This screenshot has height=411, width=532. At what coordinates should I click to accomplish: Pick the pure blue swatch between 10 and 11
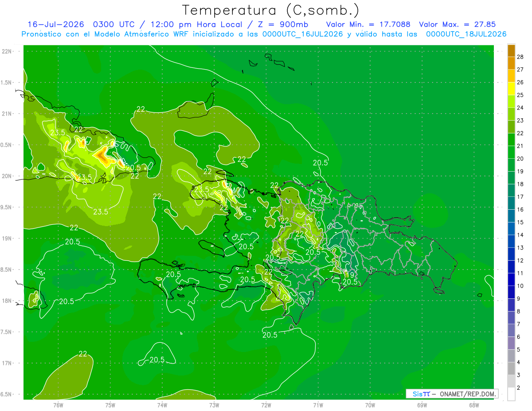coord(511,280)
